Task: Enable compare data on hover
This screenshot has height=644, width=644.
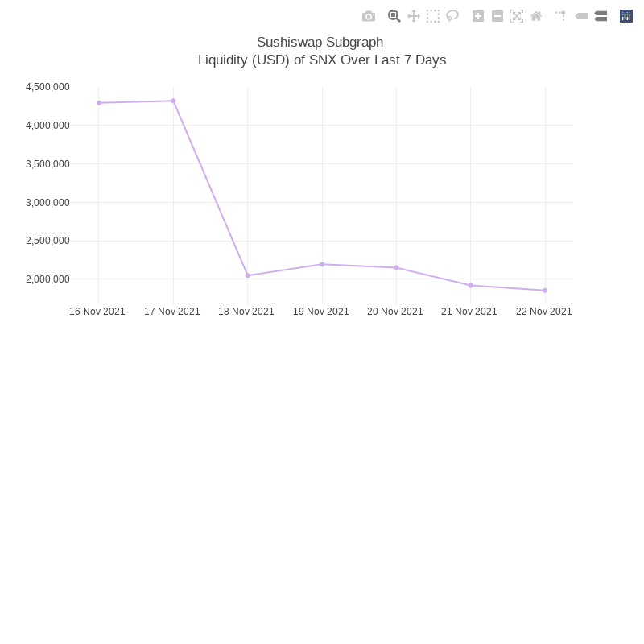Action: [601, 16]
